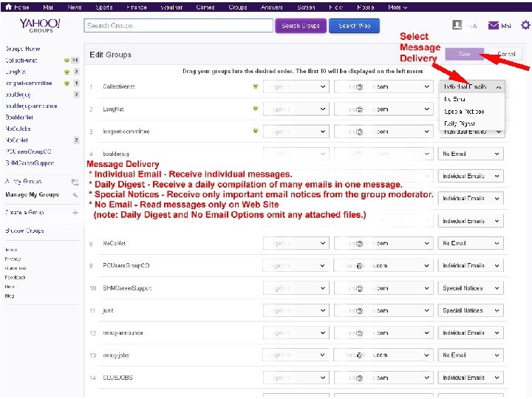Open the CLUEJOBS message delivery dropdown

coord(471,378)
